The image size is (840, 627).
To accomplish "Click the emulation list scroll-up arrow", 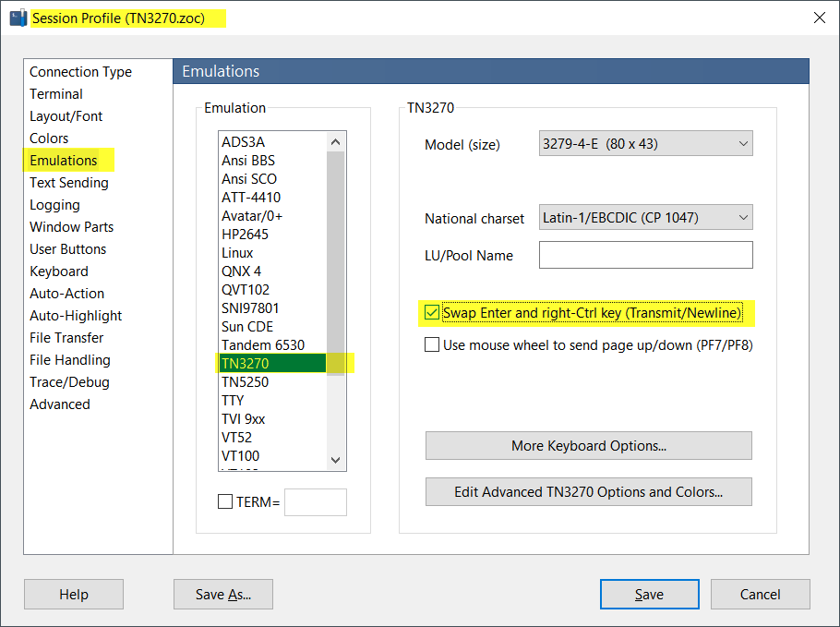I will coord(336,142).
